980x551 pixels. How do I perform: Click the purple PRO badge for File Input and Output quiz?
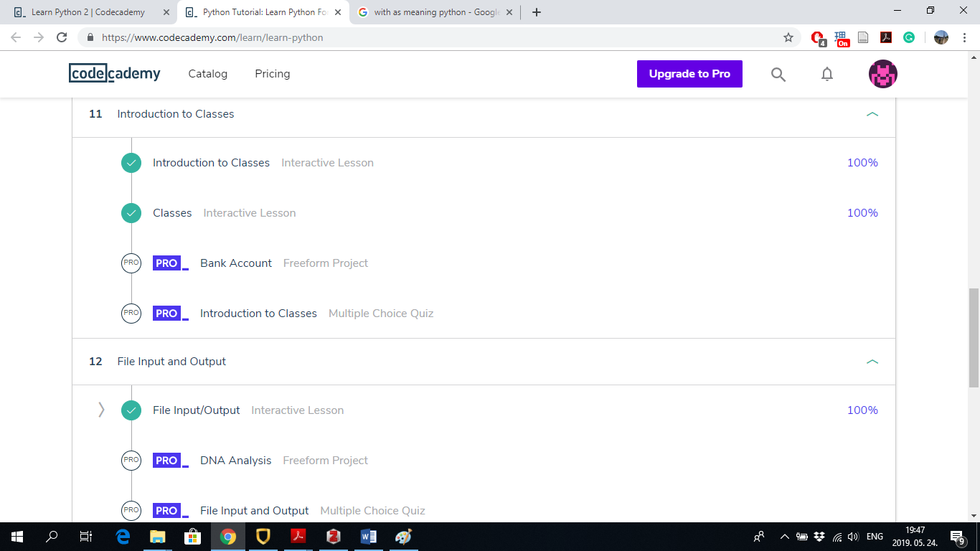click(x=171, y=511)
